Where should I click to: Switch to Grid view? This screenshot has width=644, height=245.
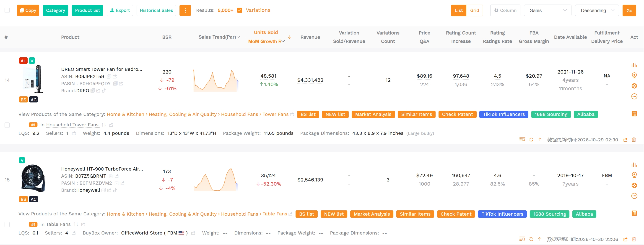pyautogui.click(x=474, y=10)
